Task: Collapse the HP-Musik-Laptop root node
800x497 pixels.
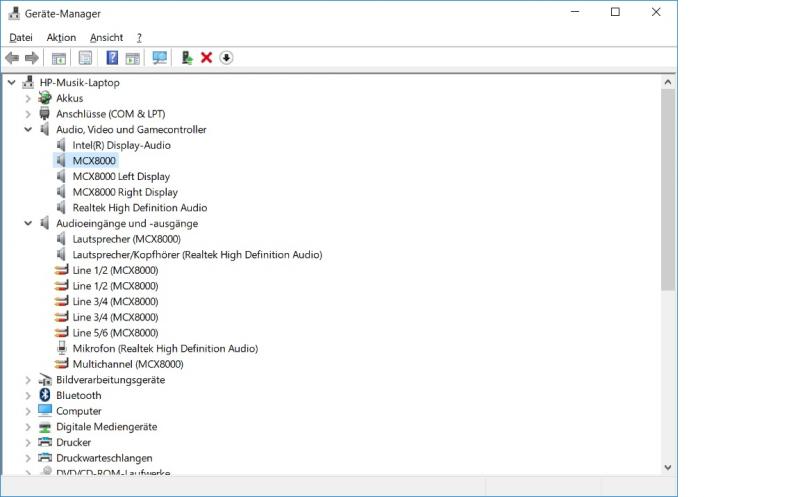Action: tap(12, 83)
